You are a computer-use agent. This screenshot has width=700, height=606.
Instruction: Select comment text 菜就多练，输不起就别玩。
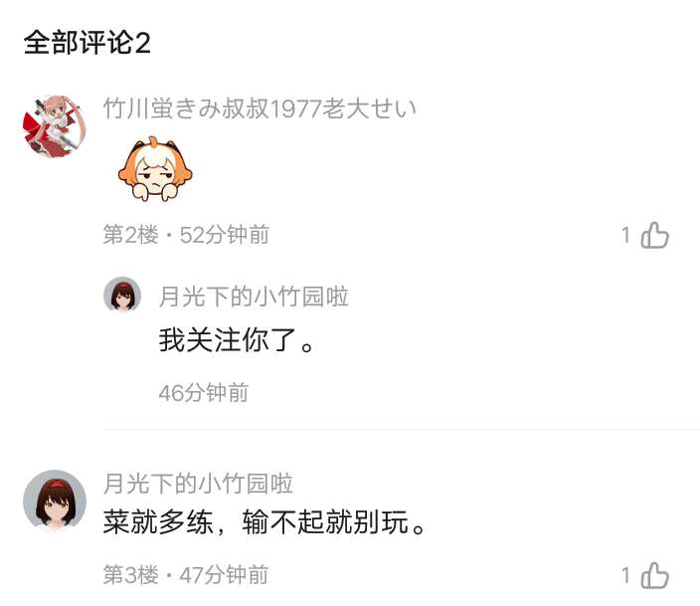(264, 522)
